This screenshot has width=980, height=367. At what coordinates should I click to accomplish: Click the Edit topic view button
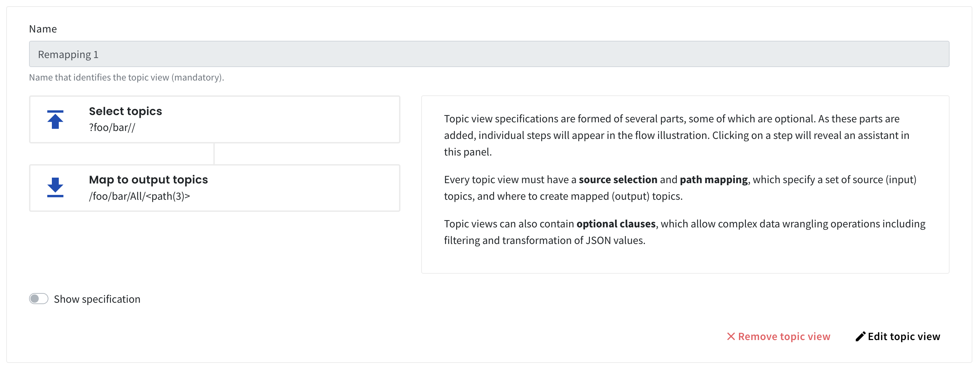point(898,337)
